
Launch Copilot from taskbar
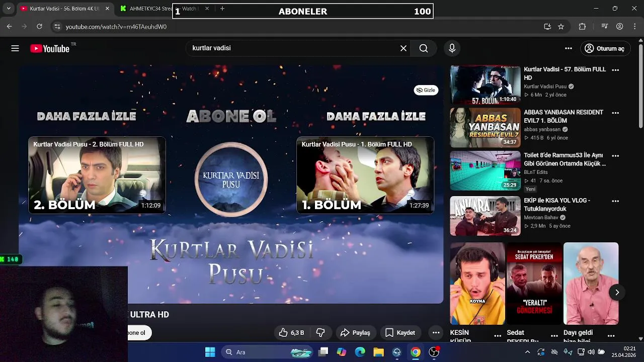click(342, 352)
